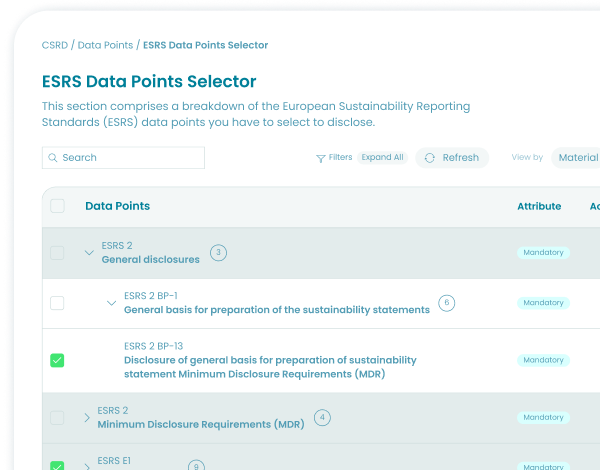
Task: Click the count badge 6 on the ESRS 2 BP-1 row
Action: point(447,303)
